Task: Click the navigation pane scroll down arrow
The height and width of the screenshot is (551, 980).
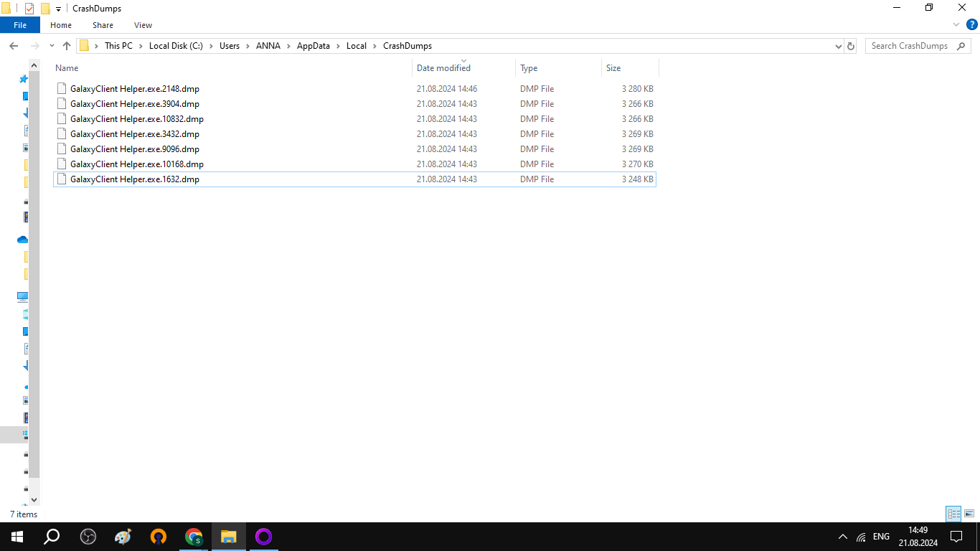Action: [x=34, y=499]
